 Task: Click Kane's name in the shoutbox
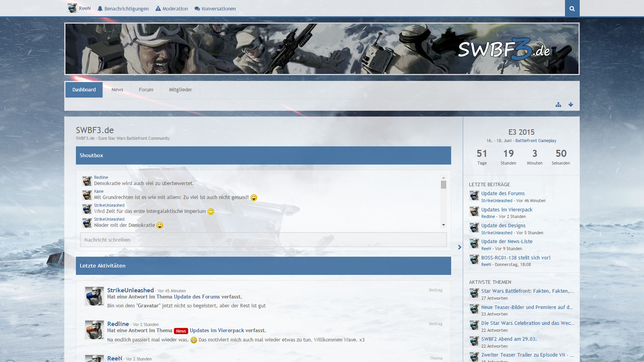pyautogui.click(x=99, y=191)
